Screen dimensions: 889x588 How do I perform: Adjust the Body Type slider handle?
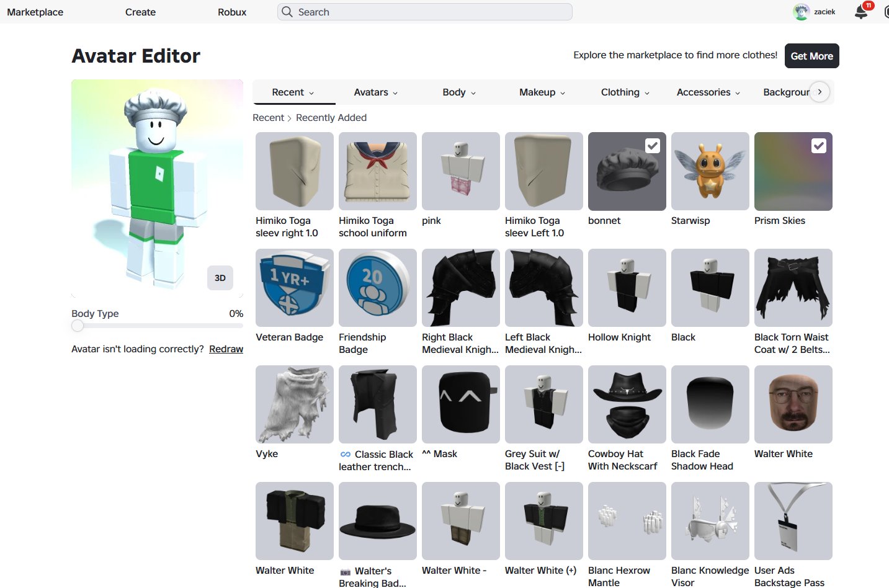pyautogui.click(x=78, y=326)
